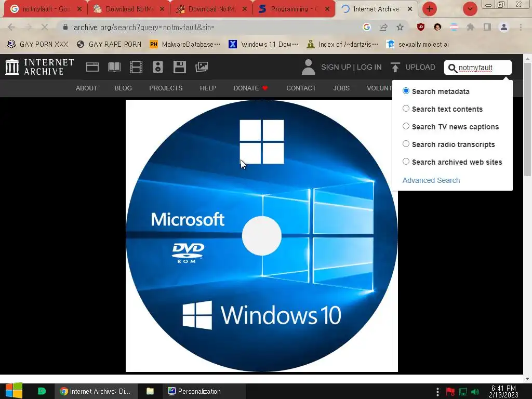Select Search radio transcripts option
The height and width of the screenshot is (399, 532).
(406, 144)
